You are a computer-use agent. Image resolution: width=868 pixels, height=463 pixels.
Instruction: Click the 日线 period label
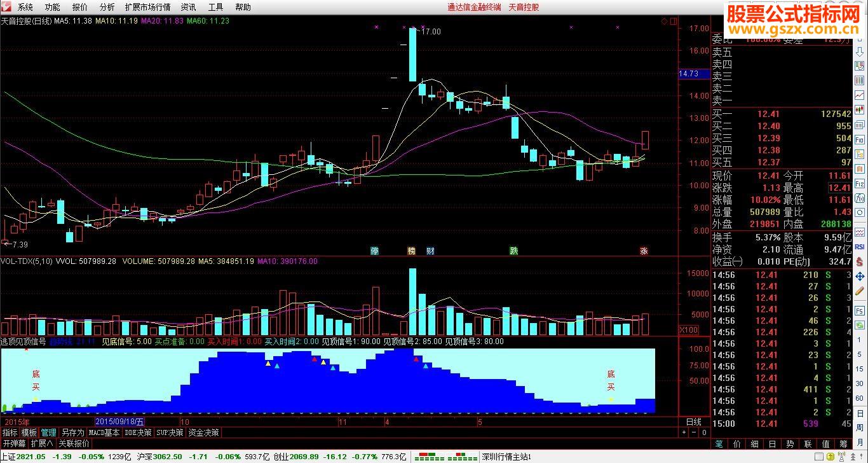pyautogui.click(x=694, y=422)
